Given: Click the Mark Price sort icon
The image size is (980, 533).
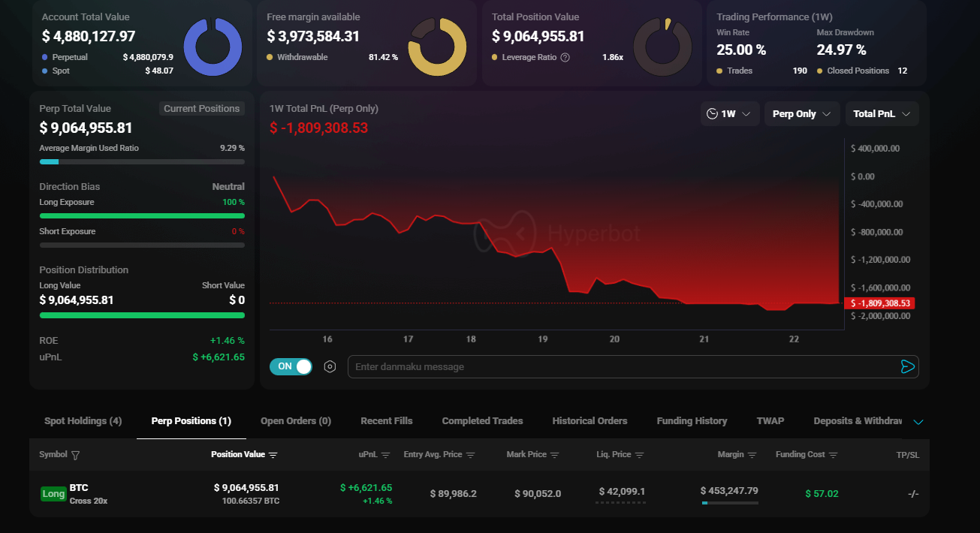Looking at the screenshot, I should pos(554,455).
